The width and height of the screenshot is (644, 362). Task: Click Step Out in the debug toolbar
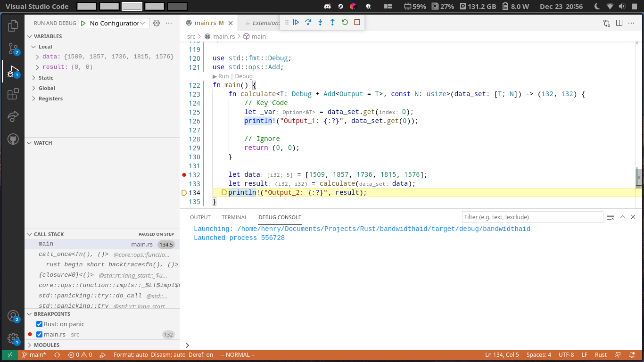[332, 22]
